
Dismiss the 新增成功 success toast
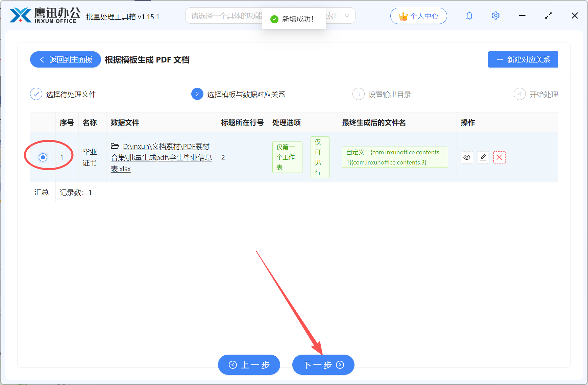294,19
